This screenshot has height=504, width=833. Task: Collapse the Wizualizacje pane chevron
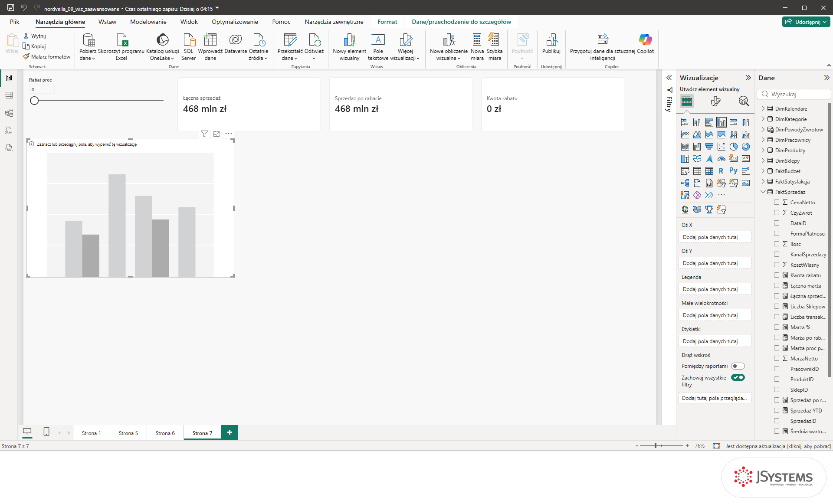tap(748, 78)
